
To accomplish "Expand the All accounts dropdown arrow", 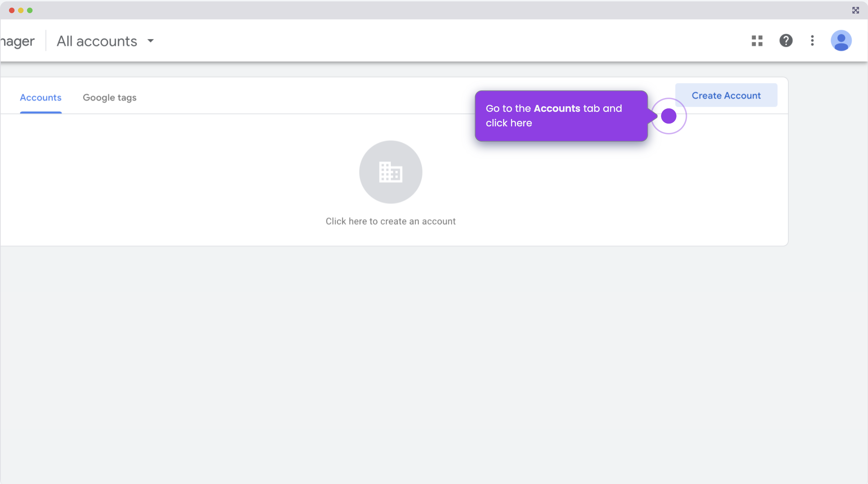I will coord(150,41).
